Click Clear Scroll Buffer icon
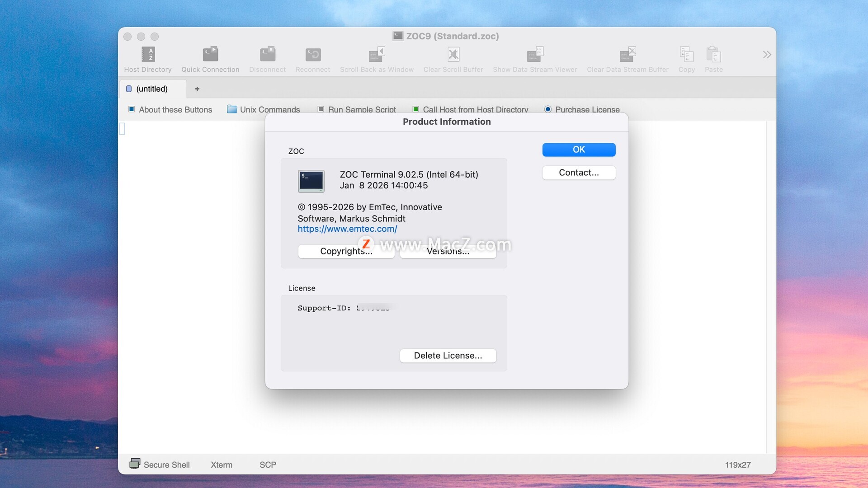The width and height of the screenshot is (868, 488). pyautogui.click(x=453, y=55)
